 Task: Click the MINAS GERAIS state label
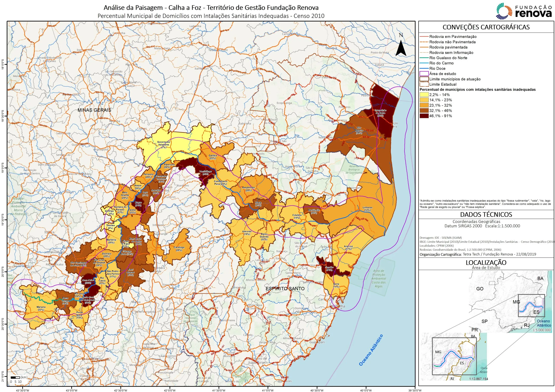tap(94, 110)
